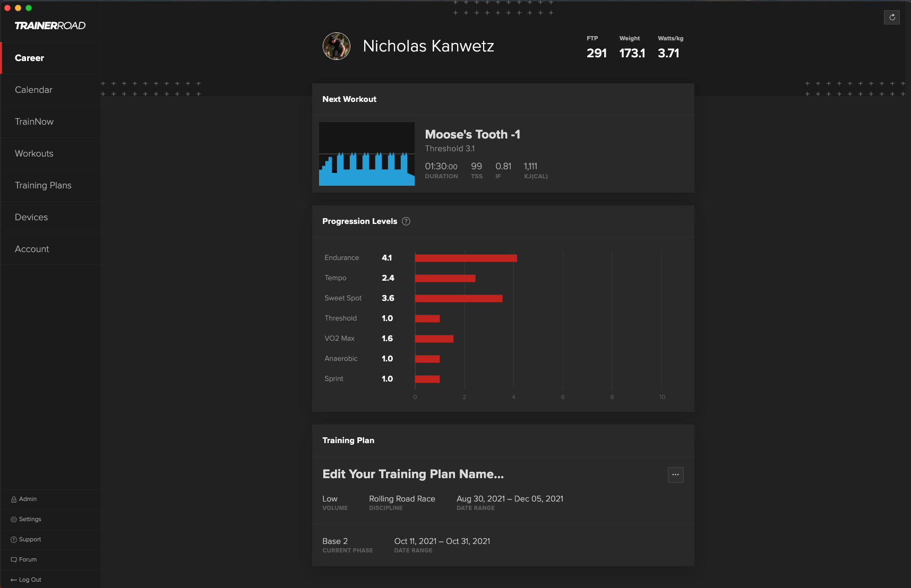Open the Account page
The width and height of the screenshot is (911, 588).
50,249
